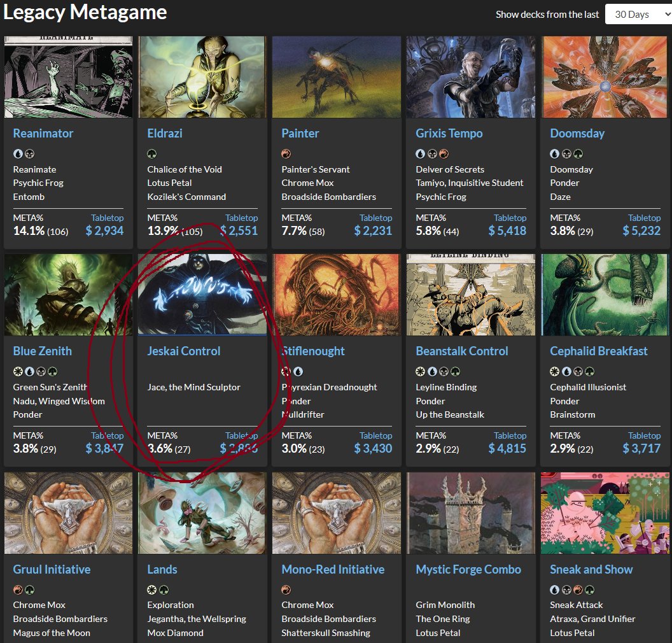
Task: Click the Stiflenought tabletop price $ 3,430
Action: [373, 448]
